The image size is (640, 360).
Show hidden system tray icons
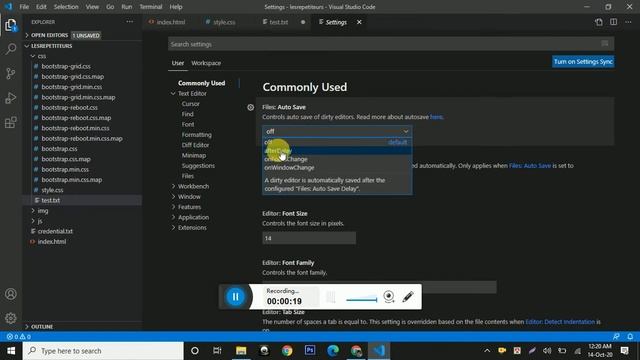[x=487, y=351]
